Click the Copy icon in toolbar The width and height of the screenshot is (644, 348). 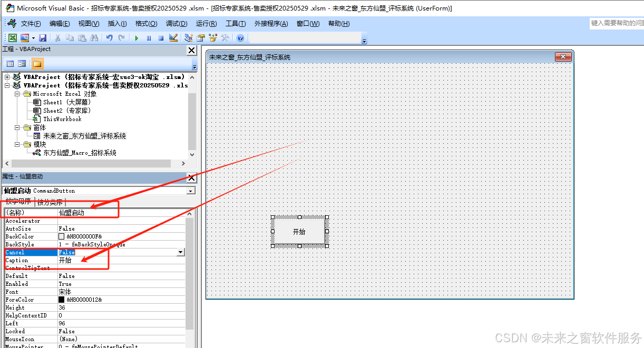[70, 38]
